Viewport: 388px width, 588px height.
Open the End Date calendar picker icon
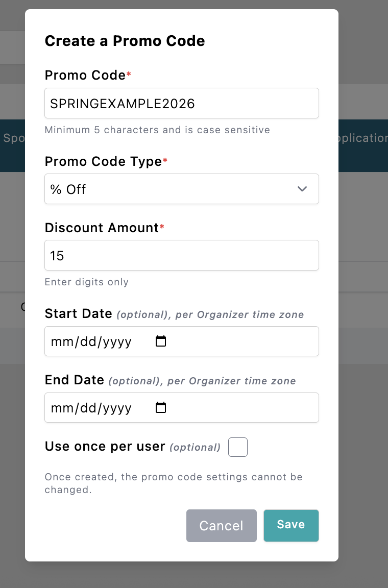click(161, 407)
